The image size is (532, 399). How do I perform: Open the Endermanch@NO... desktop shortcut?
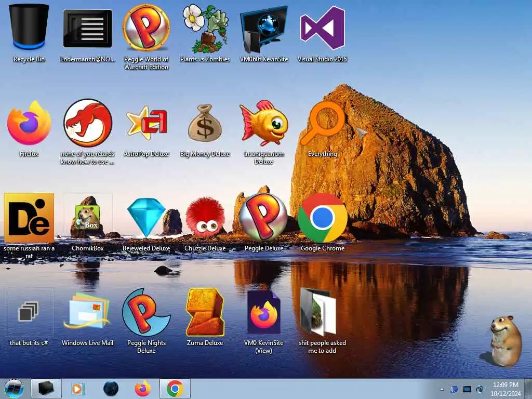(x=87, y=33)
